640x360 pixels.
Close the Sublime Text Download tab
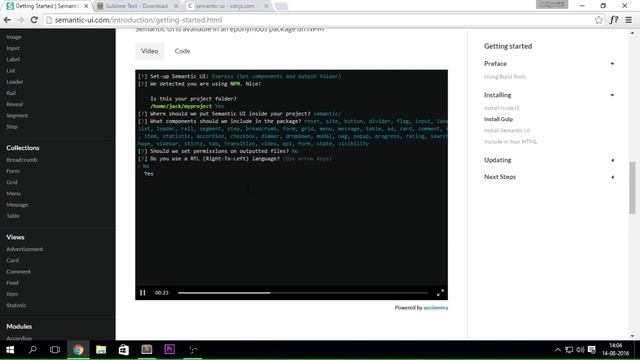pyautogui.click(x=176, y=6)
